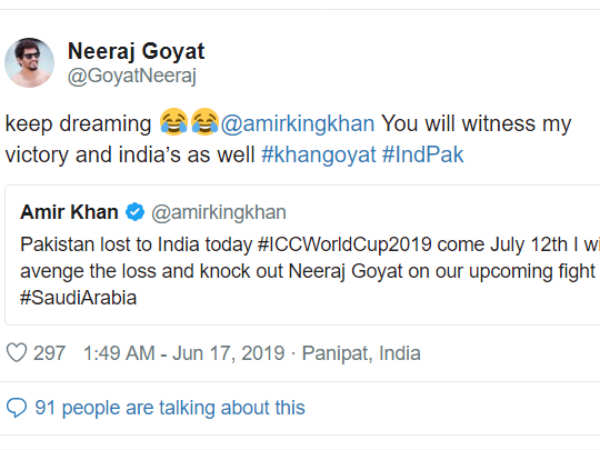Click Amir Khan's name in the quoted tweet
This screenshot has height=450, width=600.
tap(68, 212)
